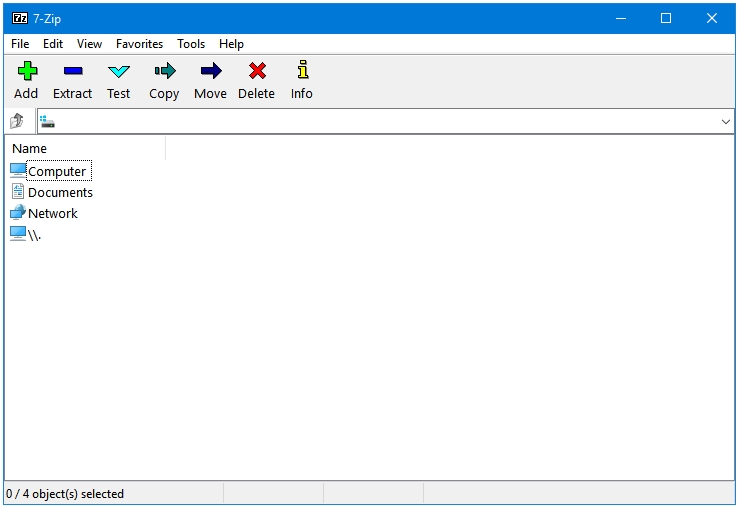Viewport: 739px width, 508px height.
Task: Click the Move toolbar icon
Action: tap(211, 71)
